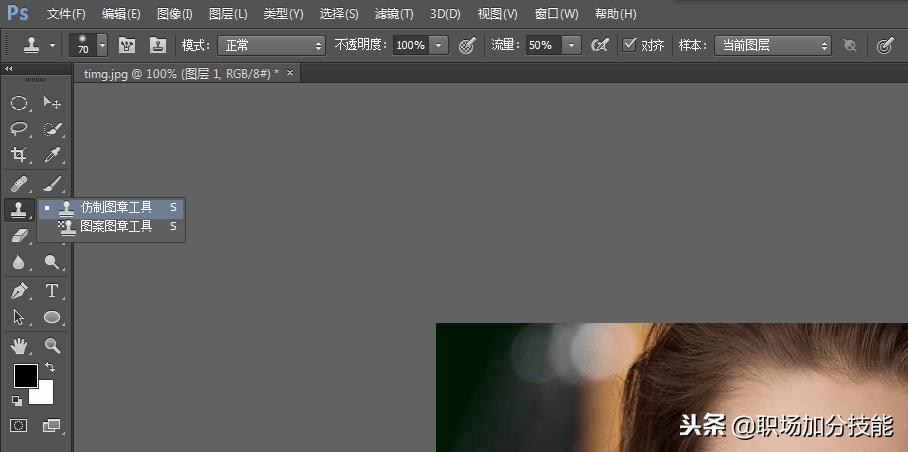
Task: Open the 视图(V) menu
Action: pyautogui.click(x=497, y=14)
